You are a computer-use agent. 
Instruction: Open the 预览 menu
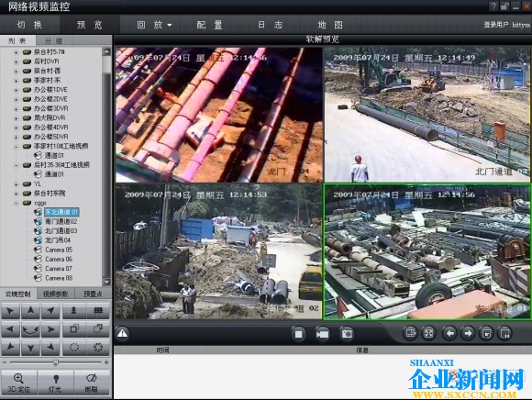click(90, 25)
